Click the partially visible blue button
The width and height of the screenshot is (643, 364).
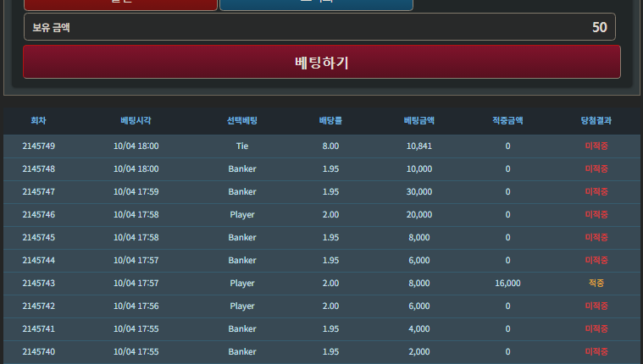(316, 4)
